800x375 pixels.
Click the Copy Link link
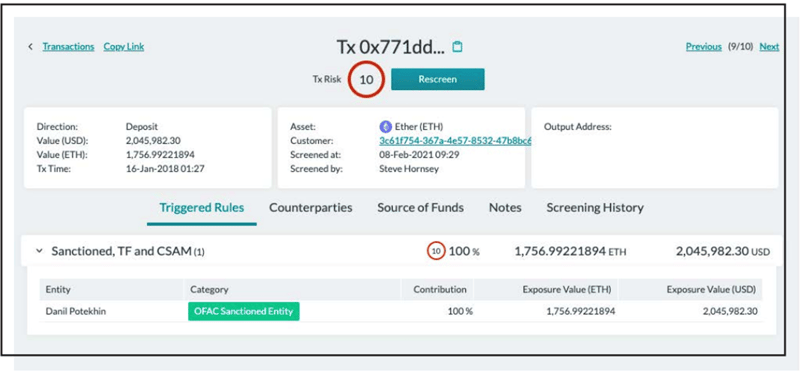click(124, 46)
